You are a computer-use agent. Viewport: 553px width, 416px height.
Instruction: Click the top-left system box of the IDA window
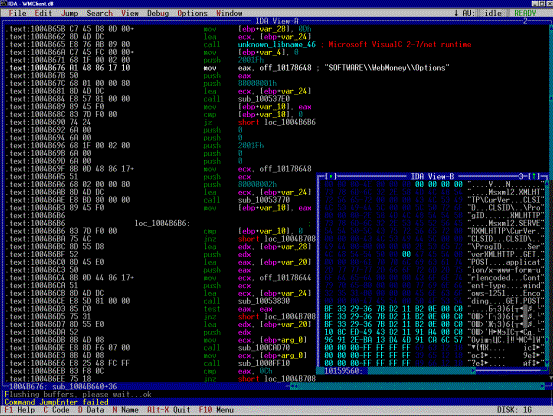tap(4, 3)
